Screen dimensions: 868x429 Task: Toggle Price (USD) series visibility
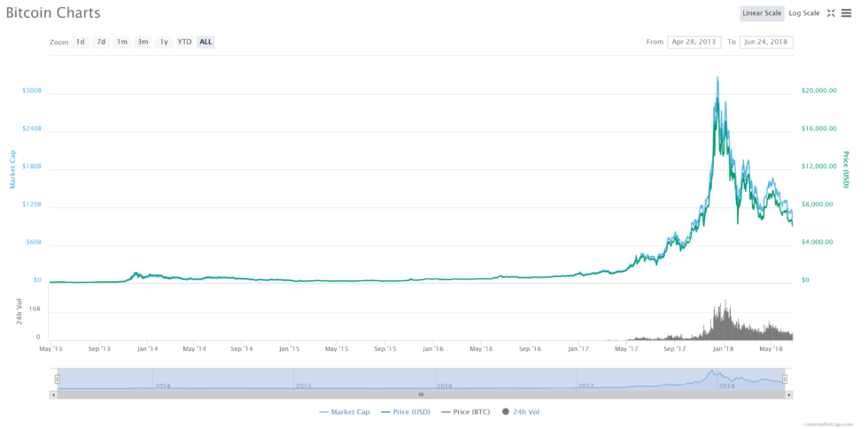click(406, 411)
